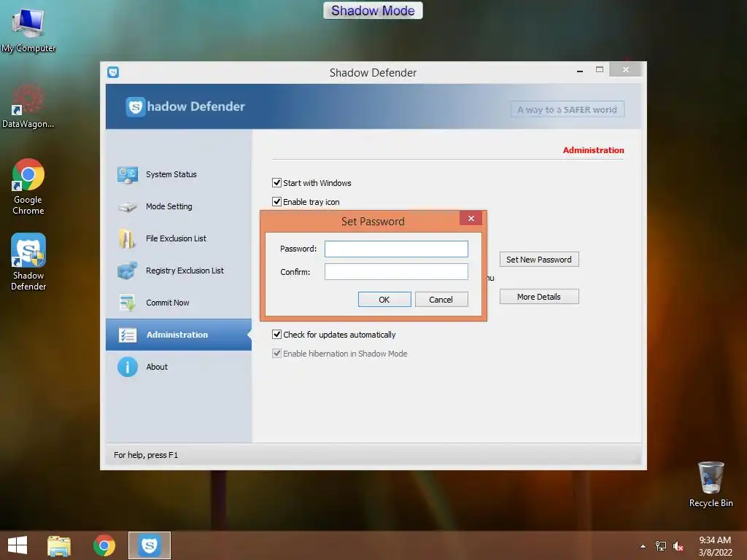Click 'For help, press F1' status text
Viewport: 747px width, 560px height.
click(x=146, y=455)
